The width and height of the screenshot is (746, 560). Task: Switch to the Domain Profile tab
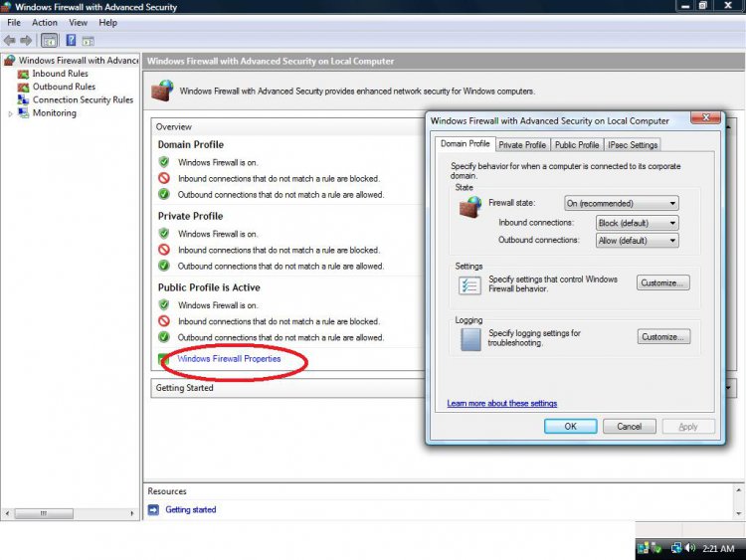[x=465, y=143]
